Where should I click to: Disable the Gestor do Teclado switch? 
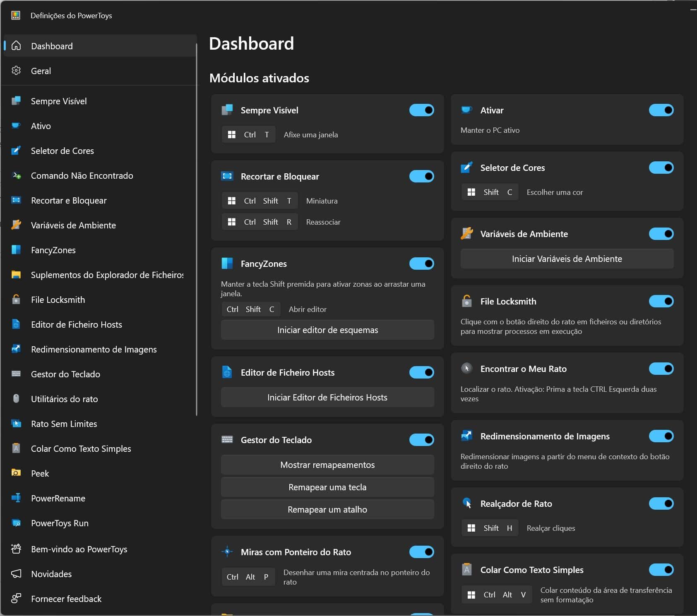[x=421, y=440]
